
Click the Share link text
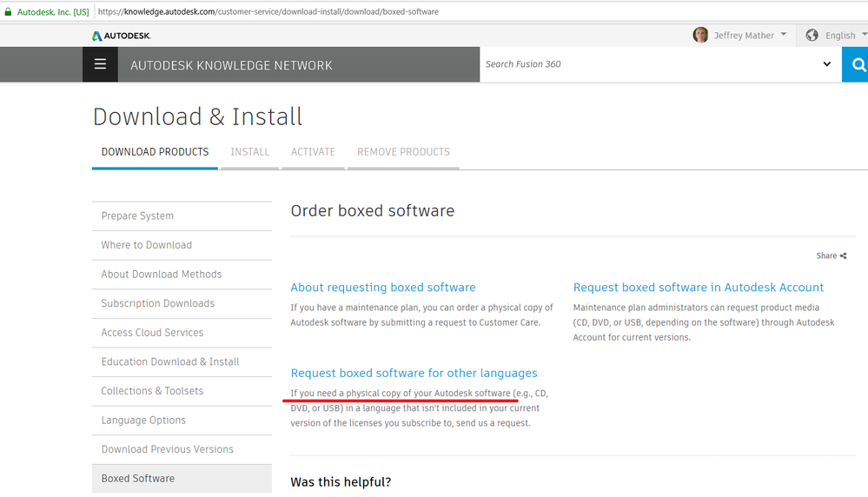[x=826, y=255]
